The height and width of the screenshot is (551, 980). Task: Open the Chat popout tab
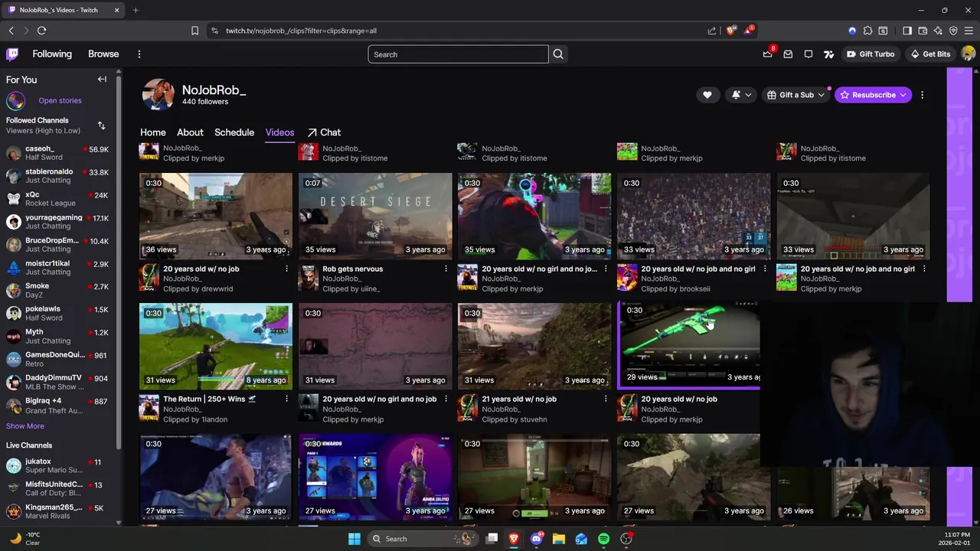pyautogui.click(x=324, y=132)
